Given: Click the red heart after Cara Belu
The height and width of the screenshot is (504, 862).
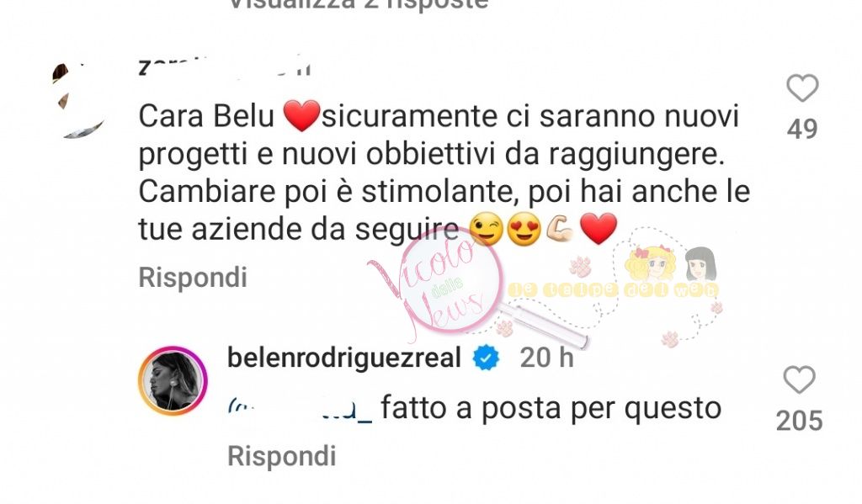Looking at the screenshot, I should point(301,116).
